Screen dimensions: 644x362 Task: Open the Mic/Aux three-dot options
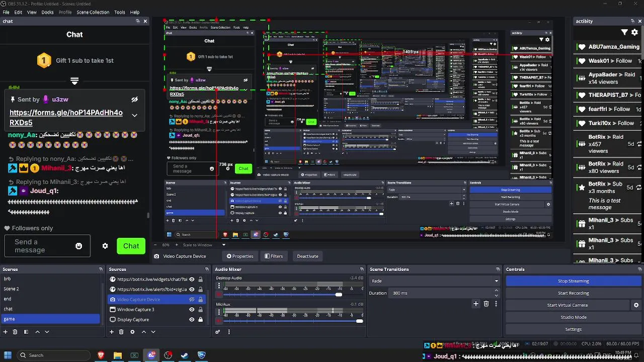coord(218,313)
